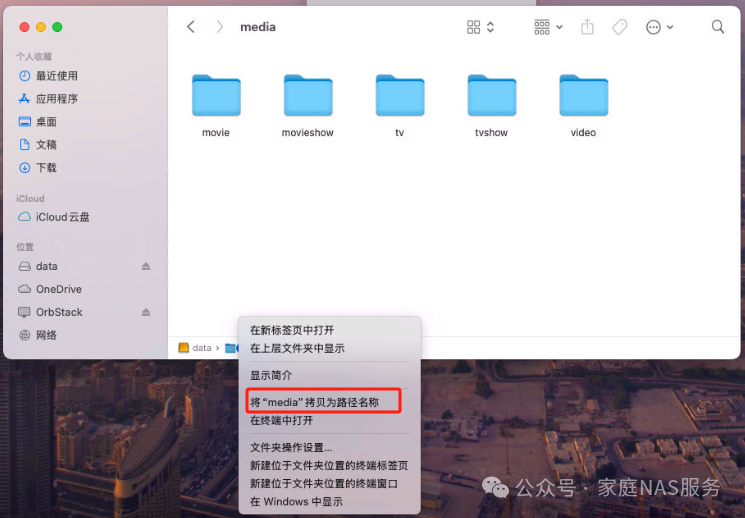Minimize the Finder window with the yellow button
Image resolution: width=745 pixels, height=518 pixels.
[x=41, y=27]
